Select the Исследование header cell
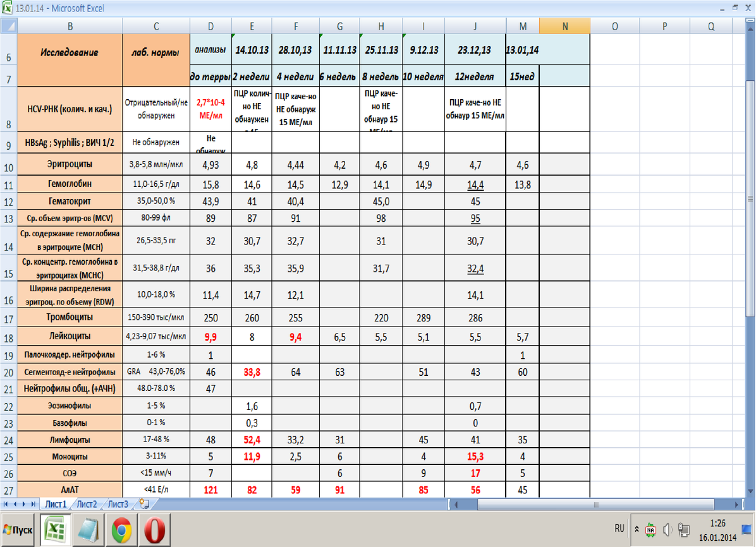This screenshot has height=547, width=756. tap(70, 60)
